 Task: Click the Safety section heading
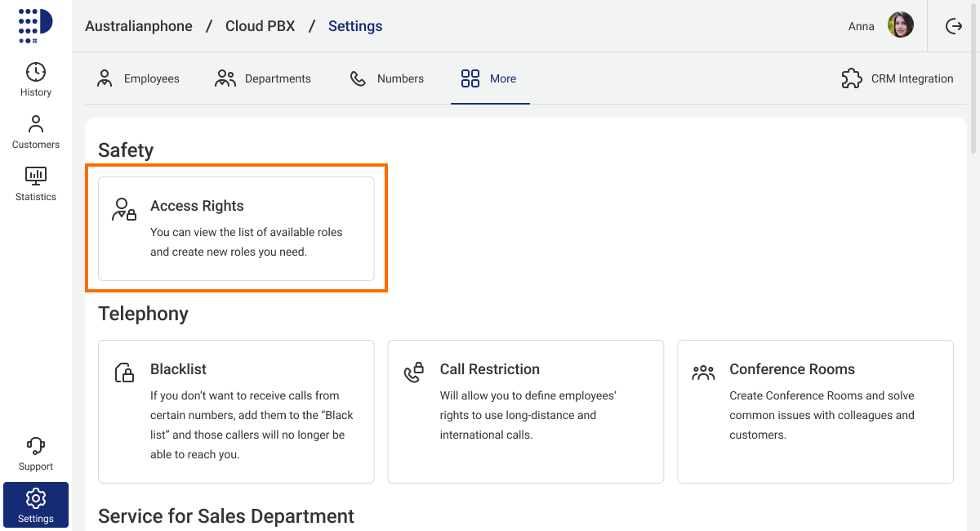coord(126,150)
